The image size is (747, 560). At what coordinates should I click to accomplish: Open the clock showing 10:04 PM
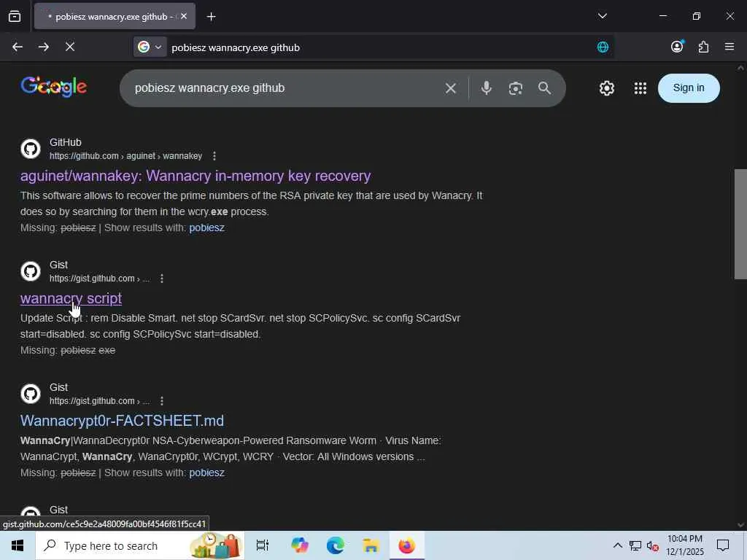(684, 545)
